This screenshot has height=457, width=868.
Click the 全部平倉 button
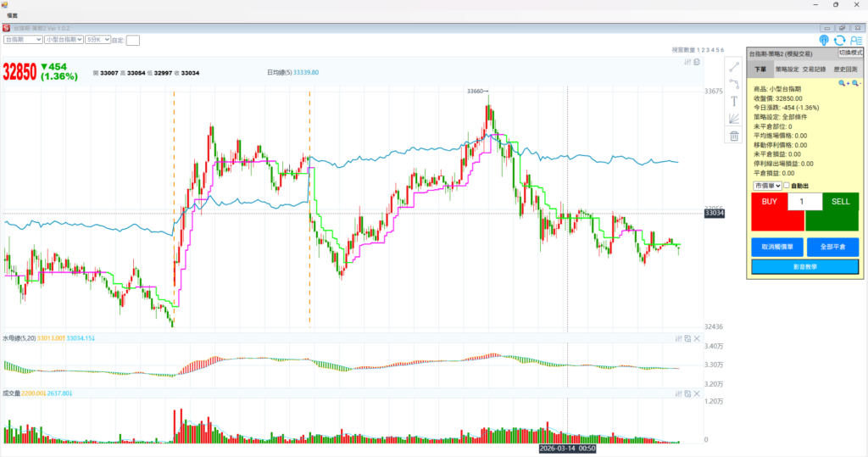832,247
